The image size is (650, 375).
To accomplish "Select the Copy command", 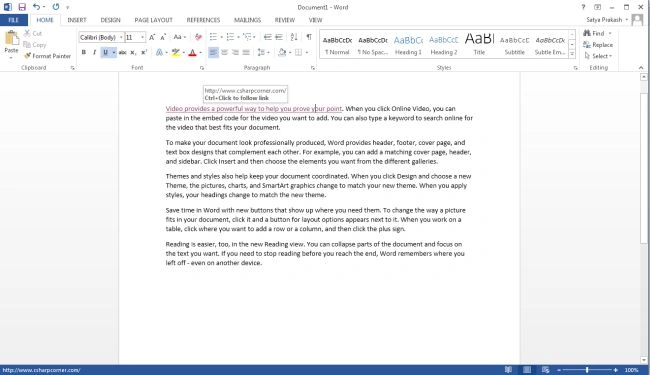I will [35, 45].
